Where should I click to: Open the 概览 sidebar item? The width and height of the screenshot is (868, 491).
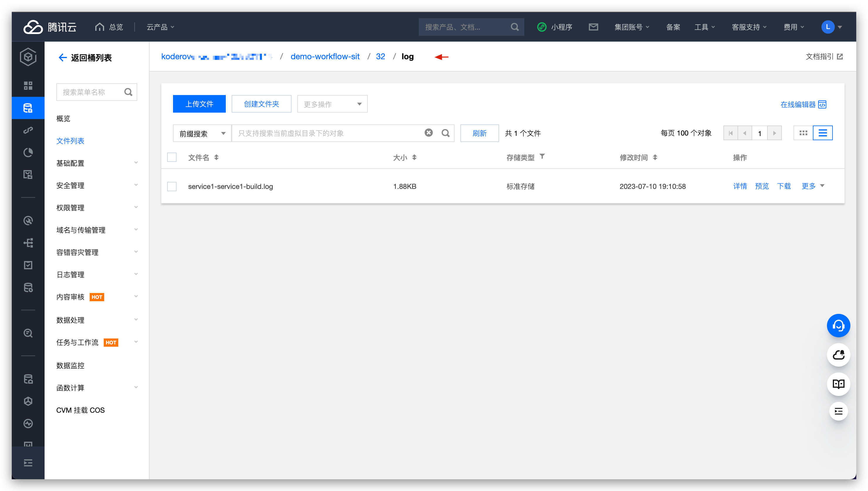(x=63, y=119)
